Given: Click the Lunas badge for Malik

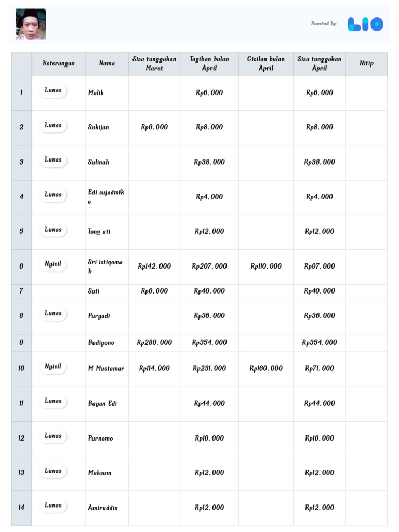Looking at the screenshot, I should (53, 90).
